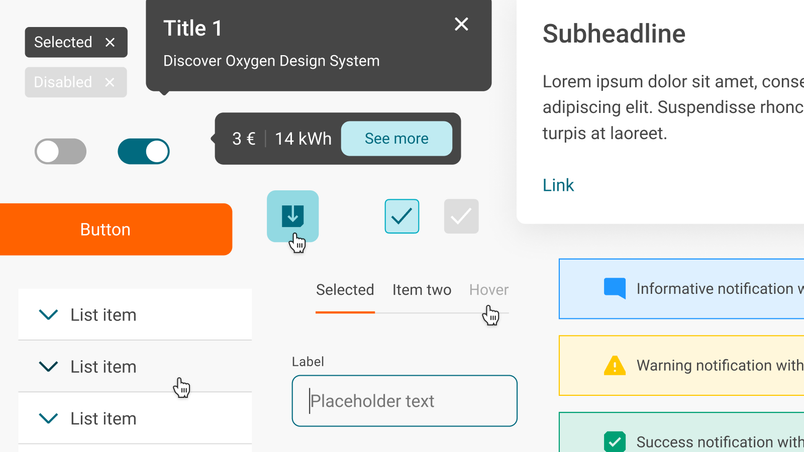Image resolution: width=804 pixels, height=452 pixels.
Task: Expand the first List item chevron
Action: [x=49, y=315]
